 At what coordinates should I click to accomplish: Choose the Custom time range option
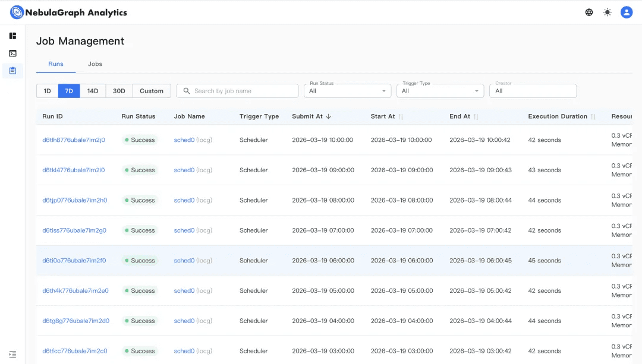(152, 91)
